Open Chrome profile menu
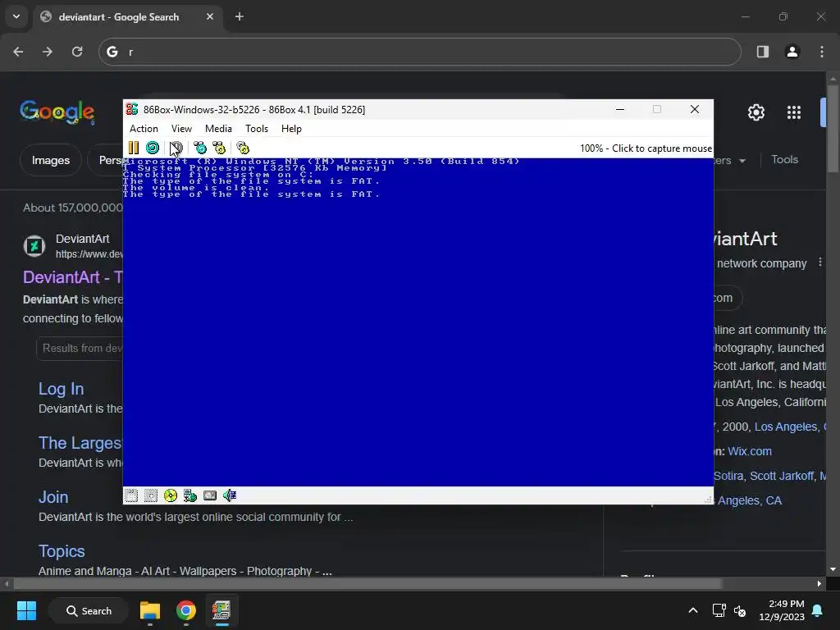 pyautogui.click(x=792, y=52)
